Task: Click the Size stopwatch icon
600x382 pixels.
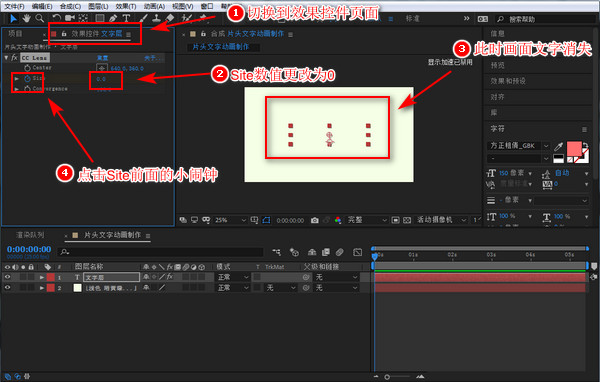Action: (27, 78)
